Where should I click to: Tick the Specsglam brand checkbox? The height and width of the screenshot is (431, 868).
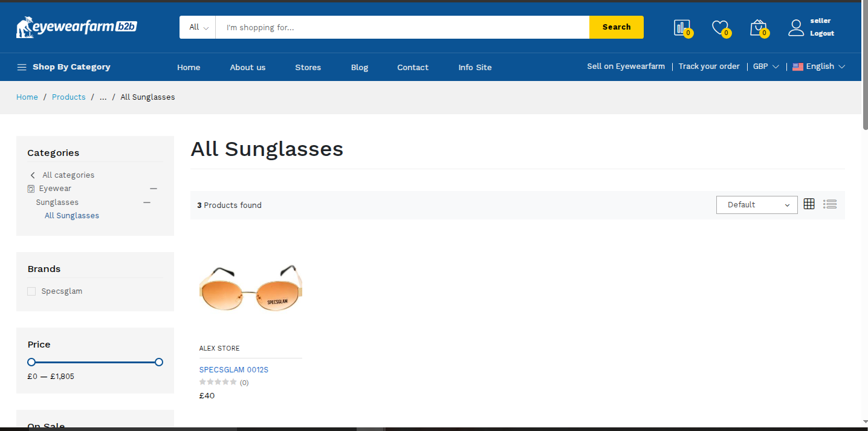coord(31,291)
